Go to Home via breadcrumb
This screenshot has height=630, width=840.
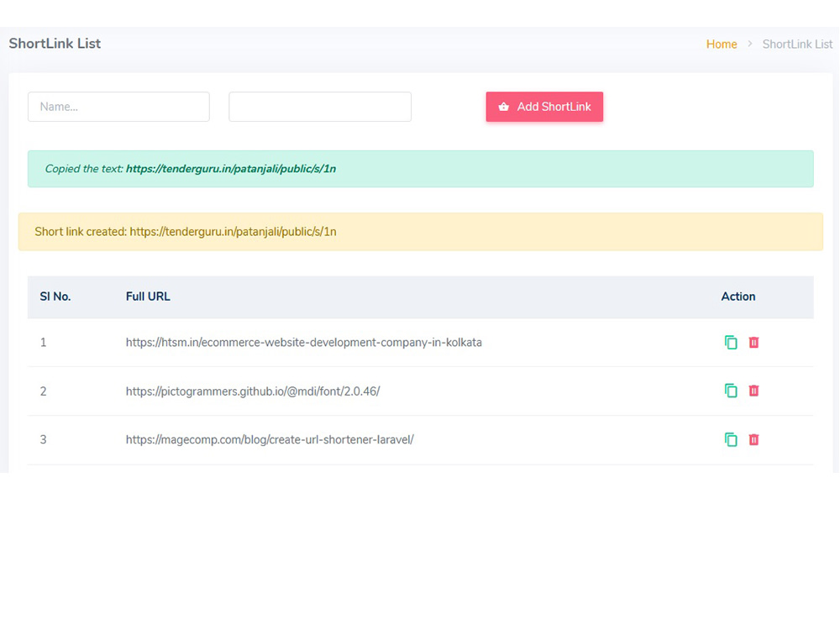pyautogui.click(x=721, y=44)
